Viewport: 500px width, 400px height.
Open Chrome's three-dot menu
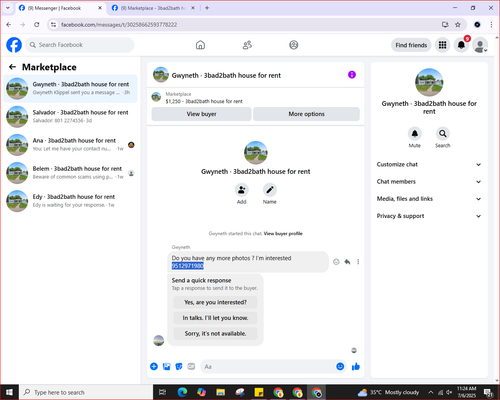point(491,24)
